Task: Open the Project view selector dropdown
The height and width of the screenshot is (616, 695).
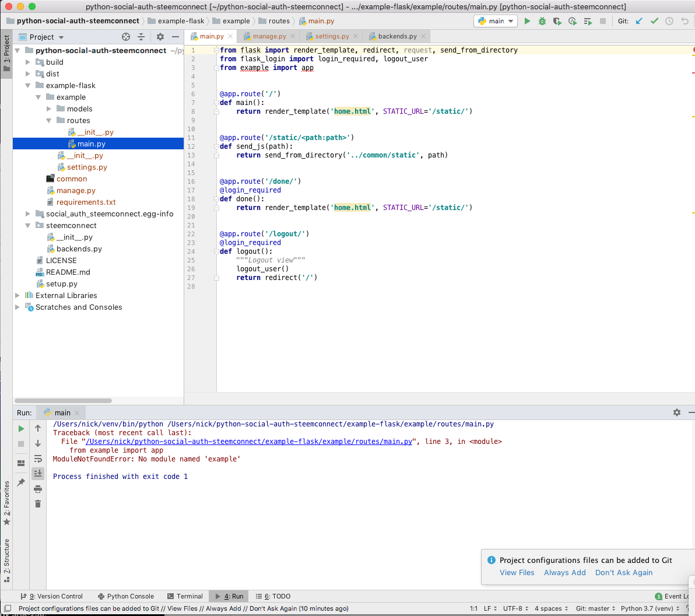Action: coord(41,37)
